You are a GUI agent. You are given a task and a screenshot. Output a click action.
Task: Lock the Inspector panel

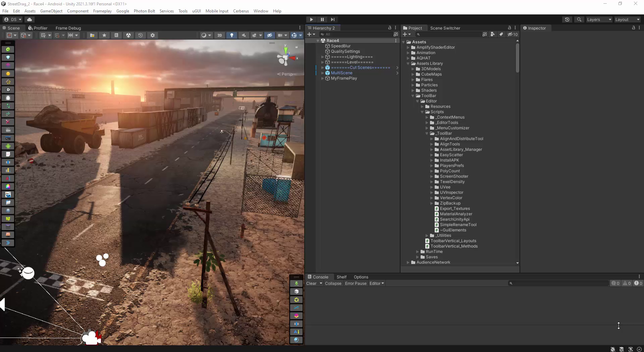click(633, 28)
